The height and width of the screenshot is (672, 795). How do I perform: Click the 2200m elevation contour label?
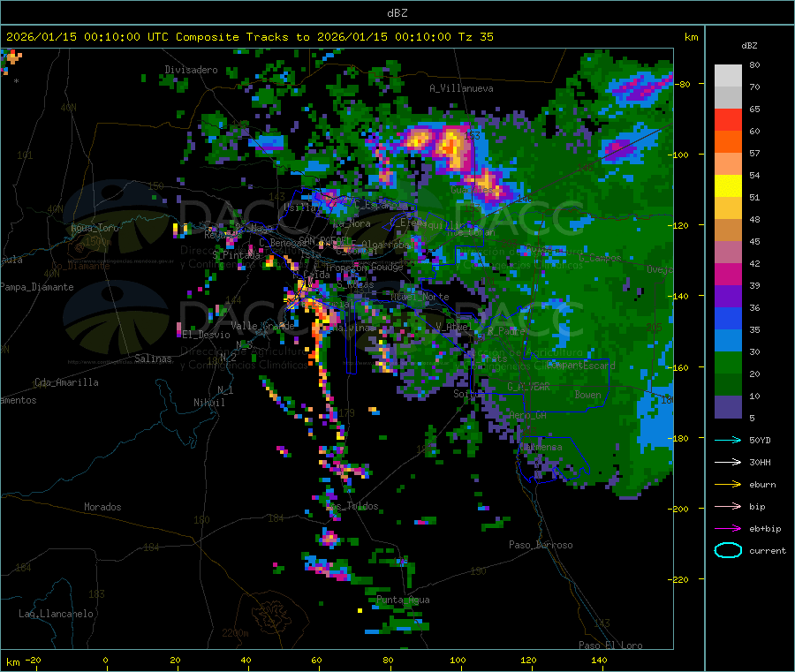(235, 633)
